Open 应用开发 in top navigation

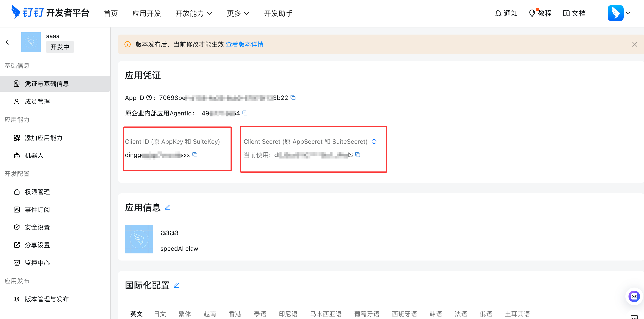pyautogui.click(x=147, y=13)
